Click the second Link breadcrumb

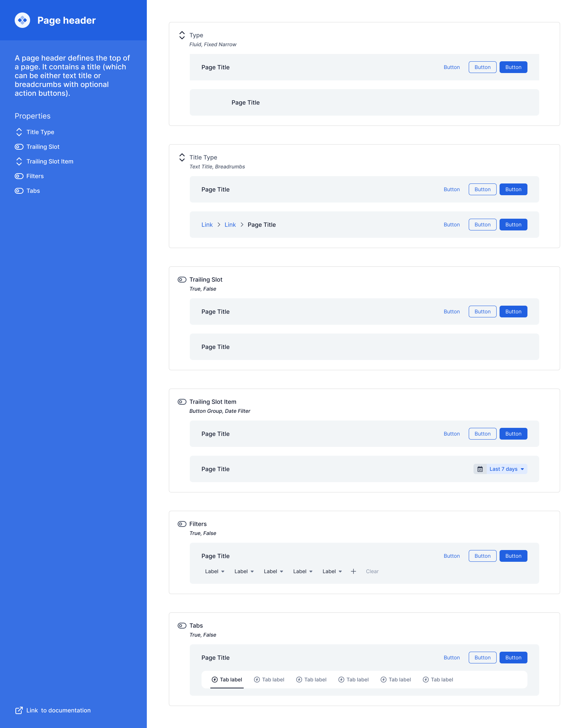(x=230, y=225)
